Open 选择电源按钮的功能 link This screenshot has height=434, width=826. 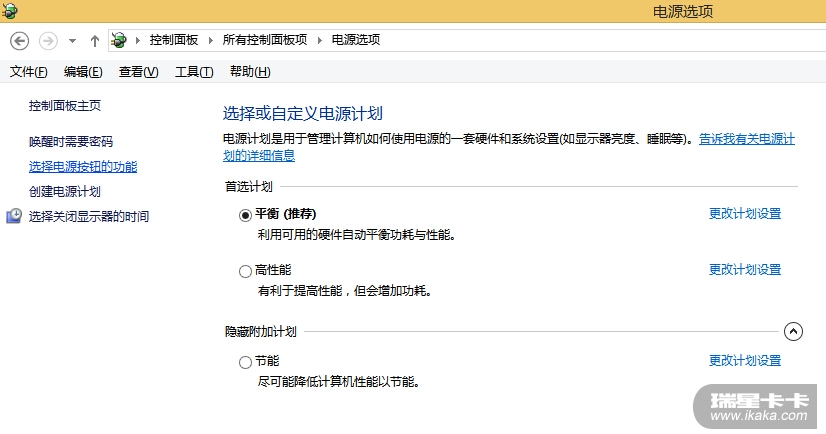tap(83, 166)
